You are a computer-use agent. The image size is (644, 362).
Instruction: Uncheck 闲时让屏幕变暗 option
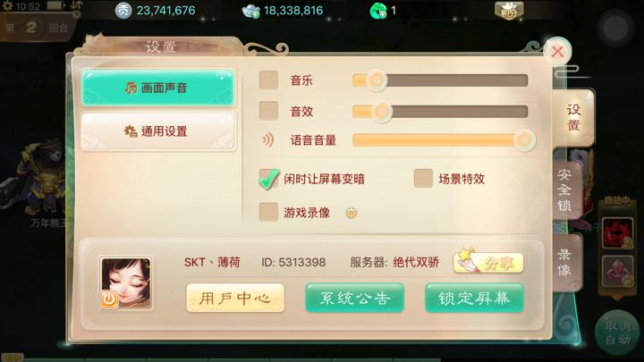coord(268,179)
